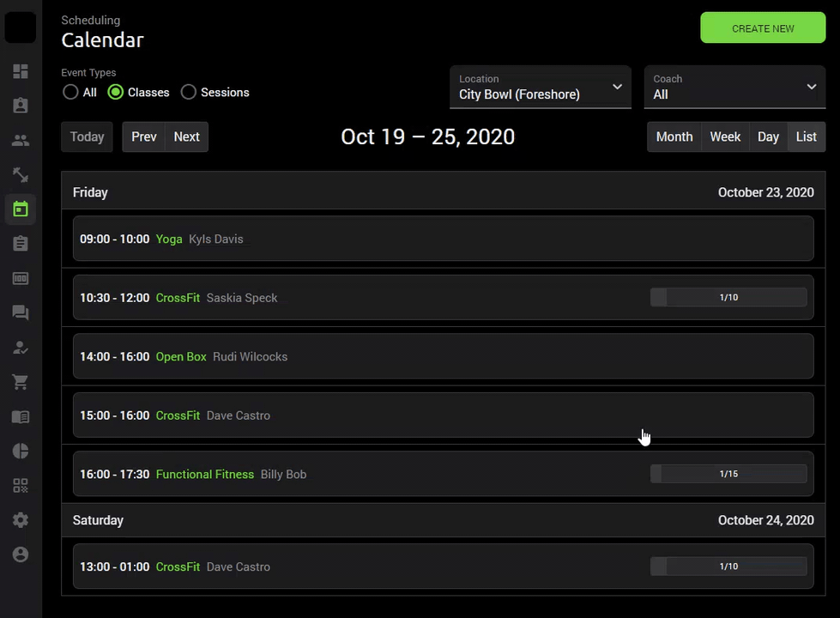This screenshot has height=618, width=840.
Task: Click the Open Box class link
Action: pos(181,357)
